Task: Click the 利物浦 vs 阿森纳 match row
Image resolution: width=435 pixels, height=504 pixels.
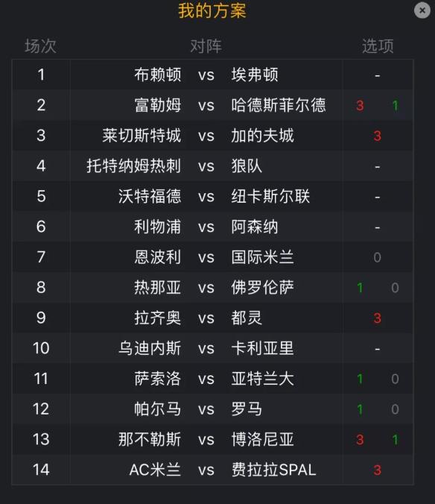Action: coord(212,227)
